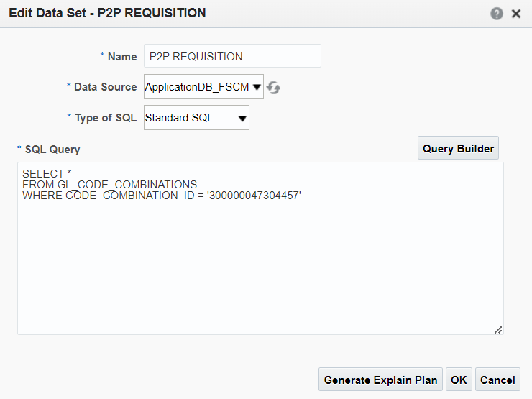Open the help icon in dialog header

coord(497,14)
